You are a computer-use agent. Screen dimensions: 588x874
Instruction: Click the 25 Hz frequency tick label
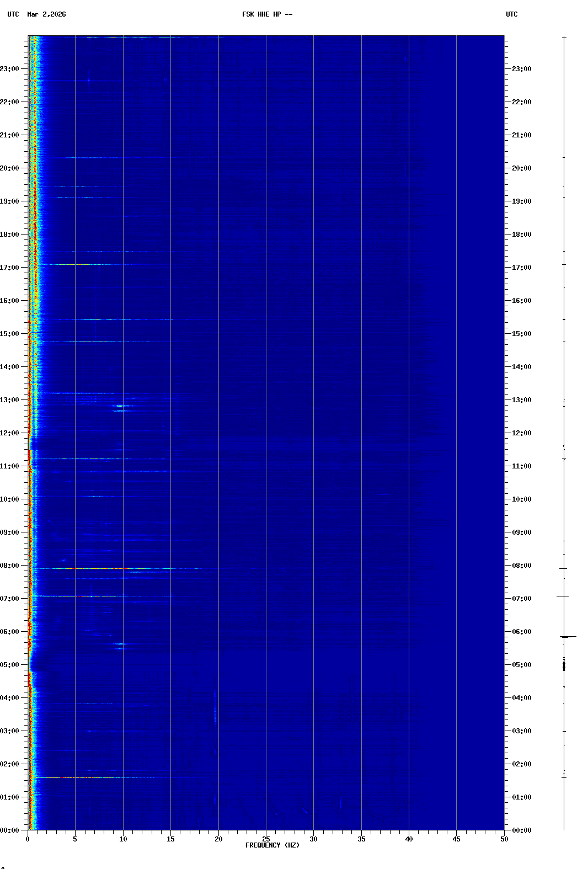pos(266,839)
